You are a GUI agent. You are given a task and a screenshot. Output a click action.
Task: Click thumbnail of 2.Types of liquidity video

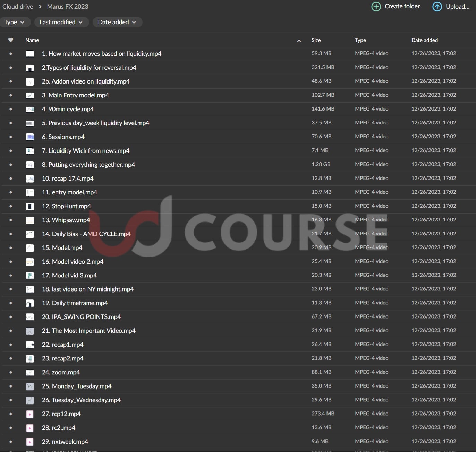click(30, 68)
